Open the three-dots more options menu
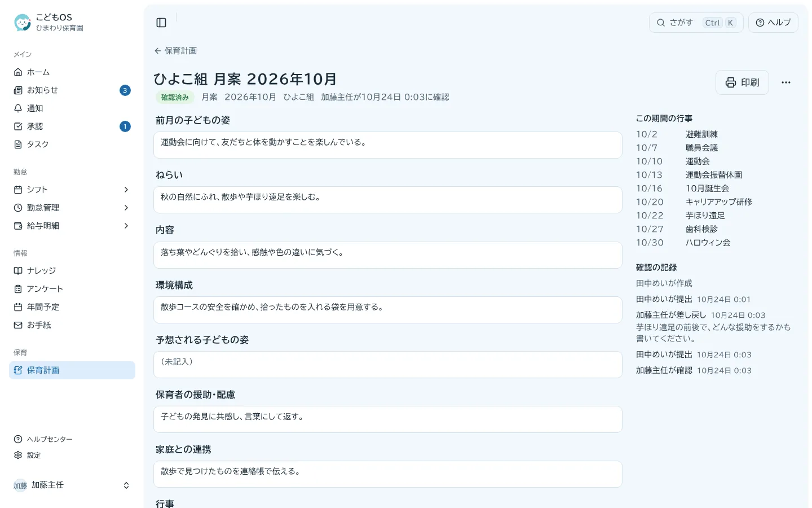This screenshot has height=508, width=812. [x=786, y=82]
